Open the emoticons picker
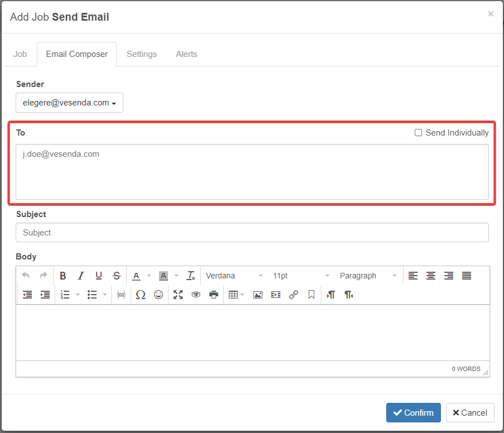This screenshot has height=433, width=504. point(159,295)
